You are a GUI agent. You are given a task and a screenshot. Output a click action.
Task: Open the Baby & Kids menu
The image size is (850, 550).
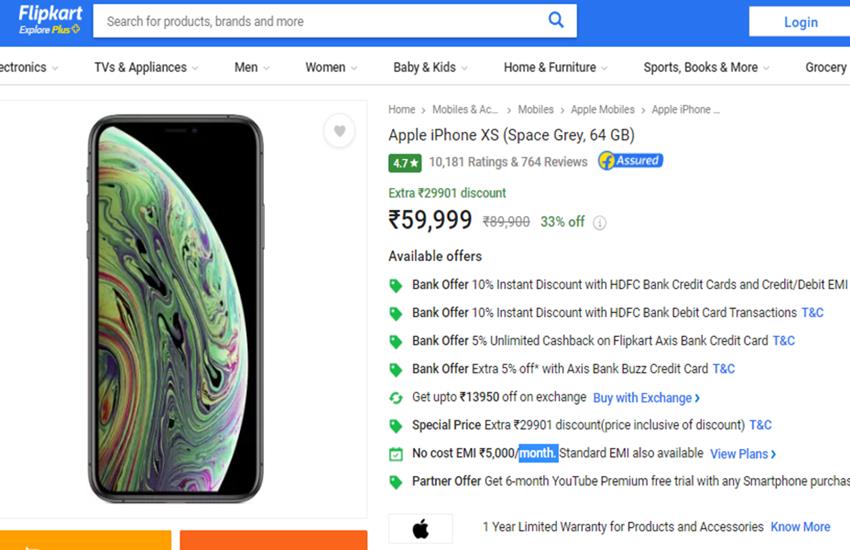(430, 68)
